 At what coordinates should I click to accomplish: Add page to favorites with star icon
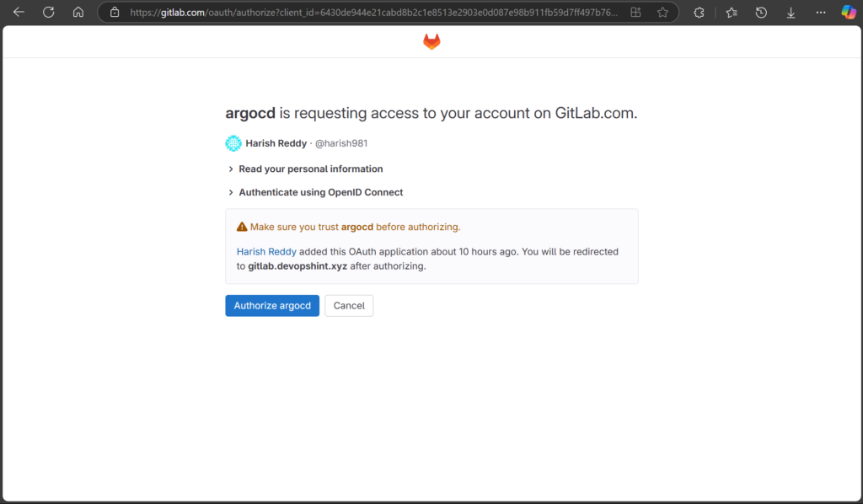click(x=662, y=12)
